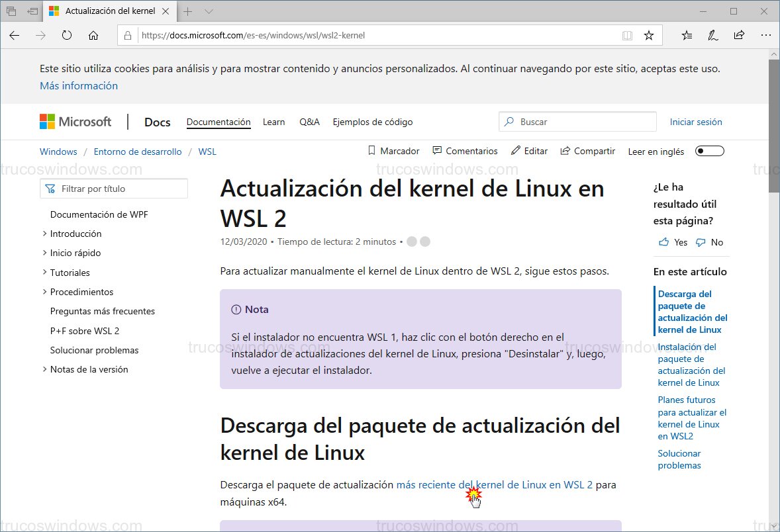Start a web note with the pen icon
This screenshot has height=532, width=780.
coord(712,34)
